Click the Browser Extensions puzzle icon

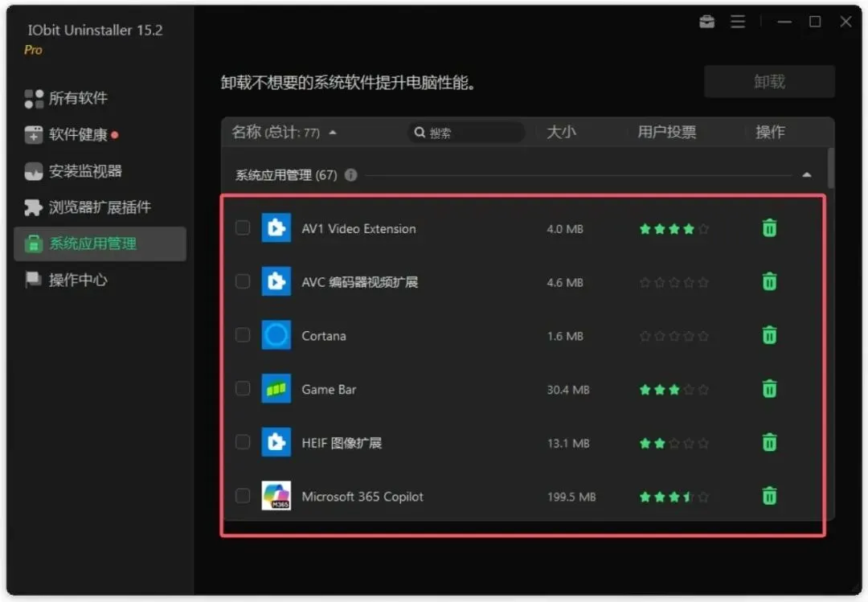tap(33, 207)
